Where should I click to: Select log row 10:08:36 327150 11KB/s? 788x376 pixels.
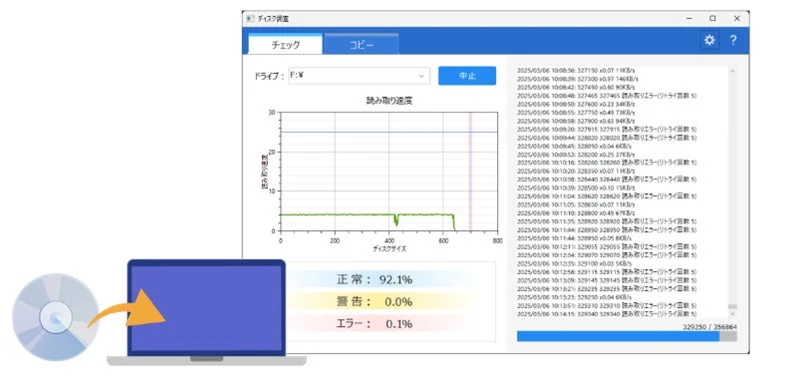click(577, 70)
